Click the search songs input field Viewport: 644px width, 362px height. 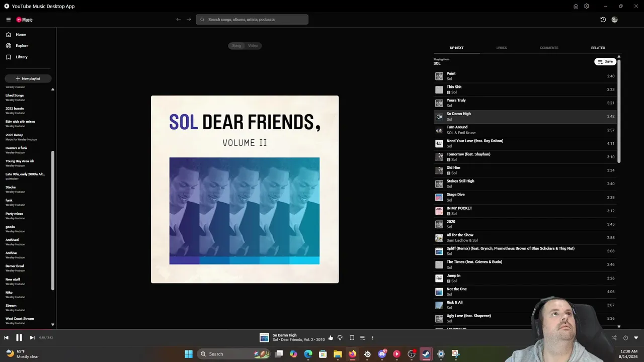click(x=252, y=20)
